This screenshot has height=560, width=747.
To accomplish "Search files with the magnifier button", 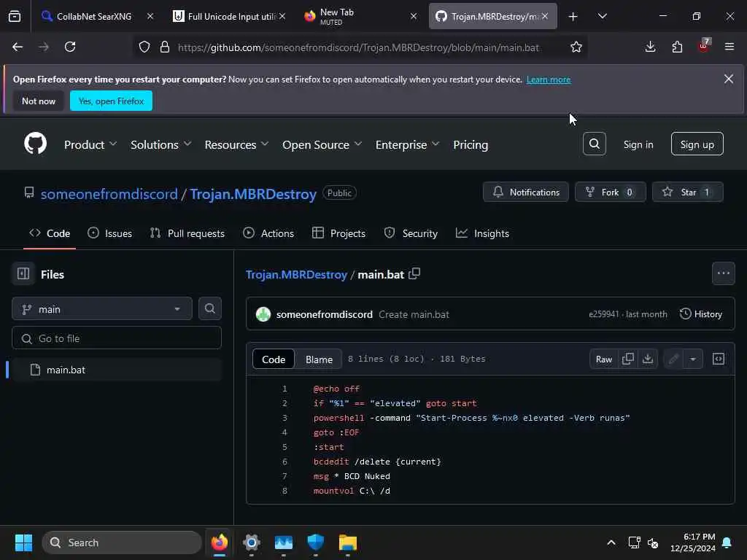I will [209, 308].
